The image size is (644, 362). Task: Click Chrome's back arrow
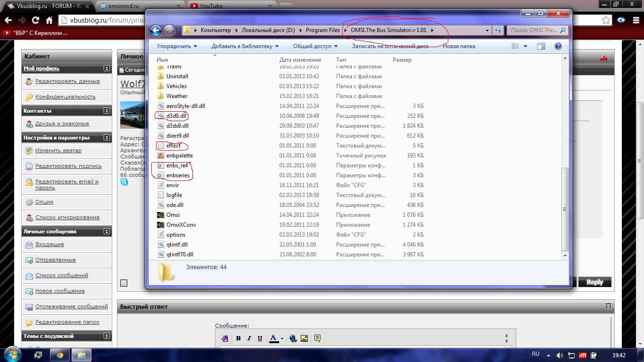pos(8,20)
